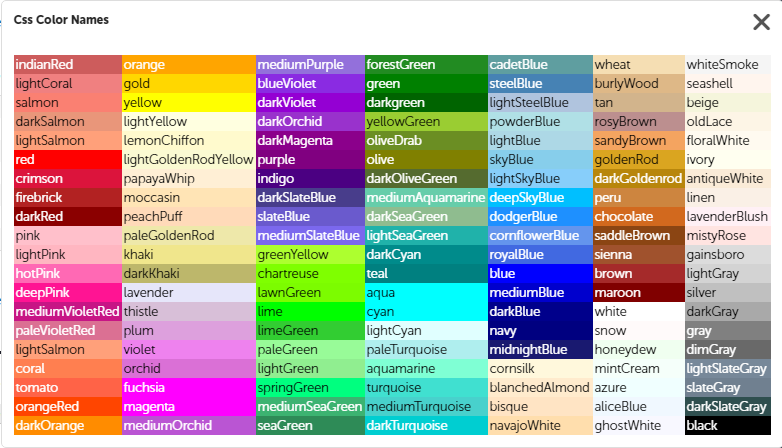
Task: Choose the darkSlateGray swatch
Action: pyautogui.click(x=728, y=406)
